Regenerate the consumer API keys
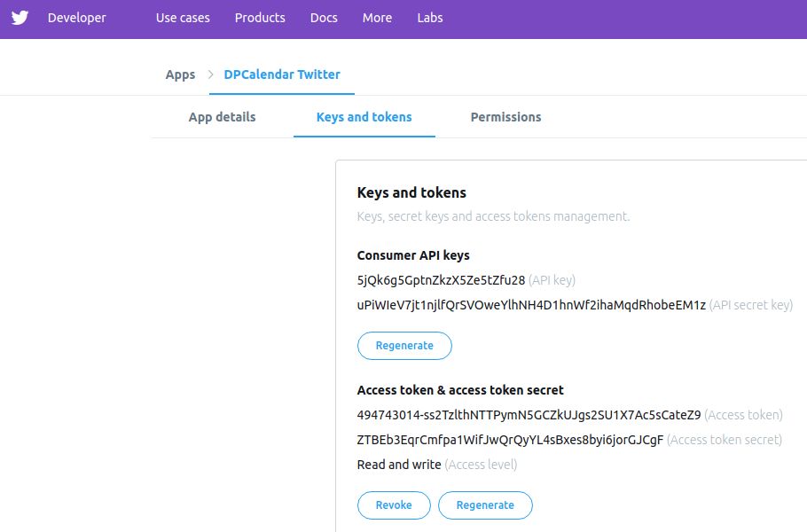Viewport: 807px width, 532px height. pyautogui.click(x=404, y=346)
